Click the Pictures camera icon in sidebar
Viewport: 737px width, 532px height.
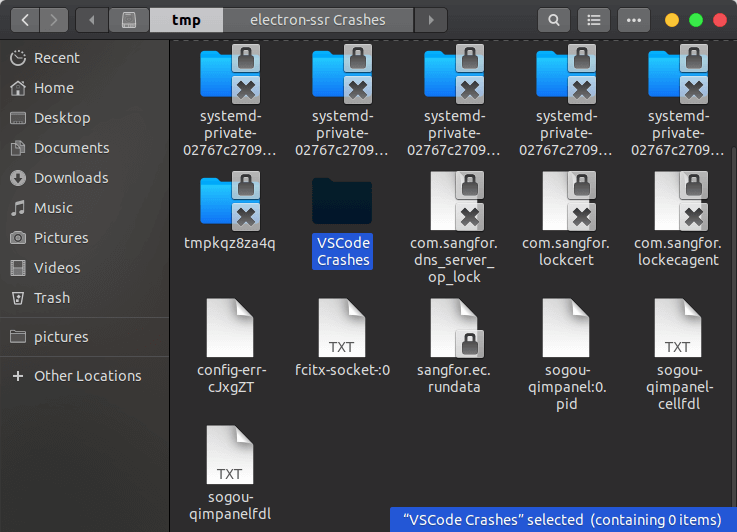[x=18, y=238]
